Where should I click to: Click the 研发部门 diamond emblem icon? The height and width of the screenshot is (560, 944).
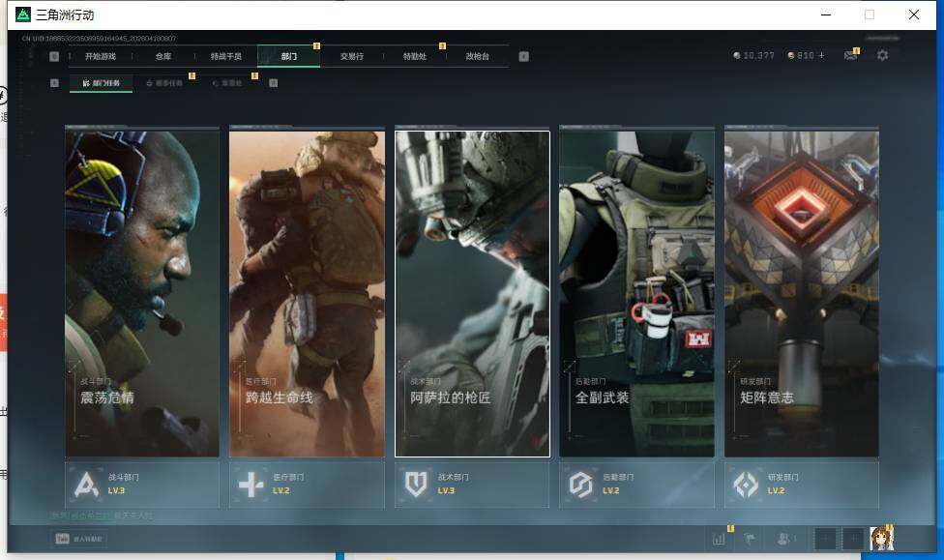pyautogui.click(x=746, y=485)
